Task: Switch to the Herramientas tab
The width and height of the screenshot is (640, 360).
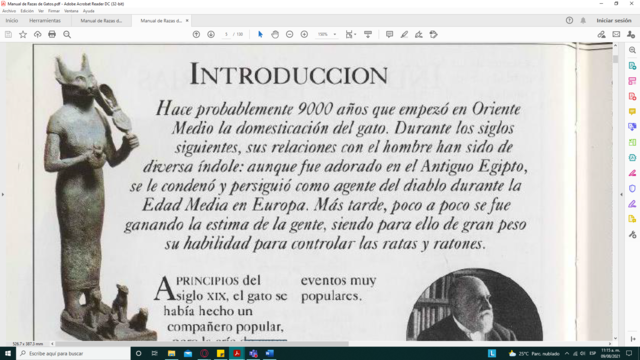Action: click(45, 20)
